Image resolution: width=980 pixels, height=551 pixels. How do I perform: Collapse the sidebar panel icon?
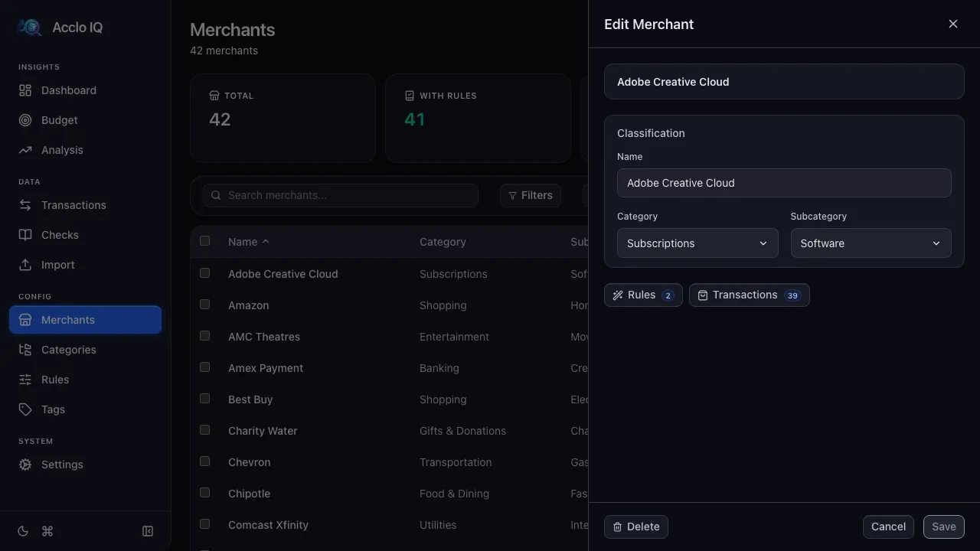coord(148,531)
